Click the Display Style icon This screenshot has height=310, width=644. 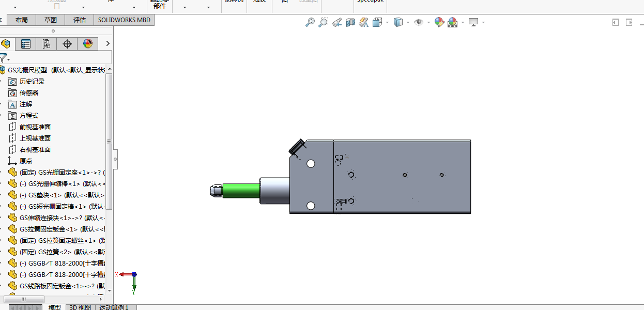[x=398, y=22]
